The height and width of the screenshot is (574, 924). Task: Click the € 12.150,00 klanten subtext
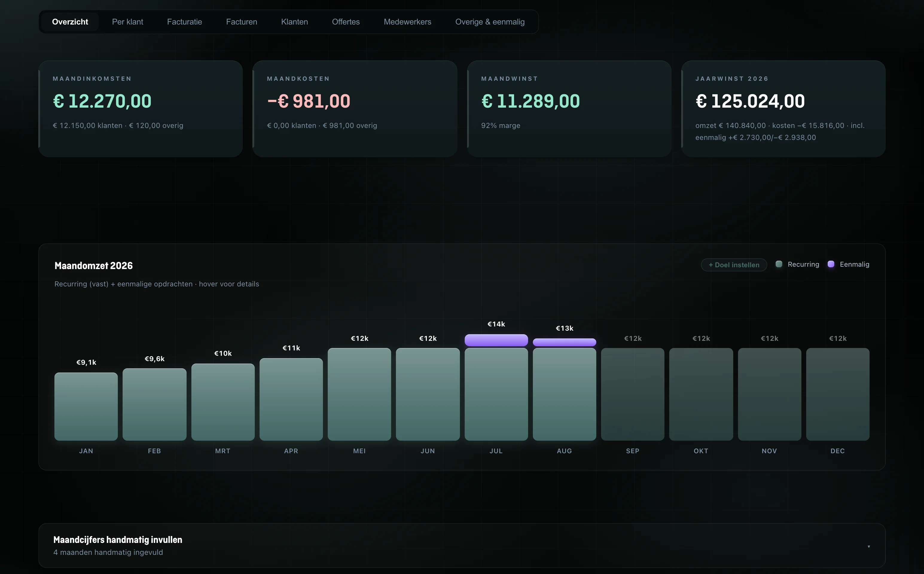(88, 125)
